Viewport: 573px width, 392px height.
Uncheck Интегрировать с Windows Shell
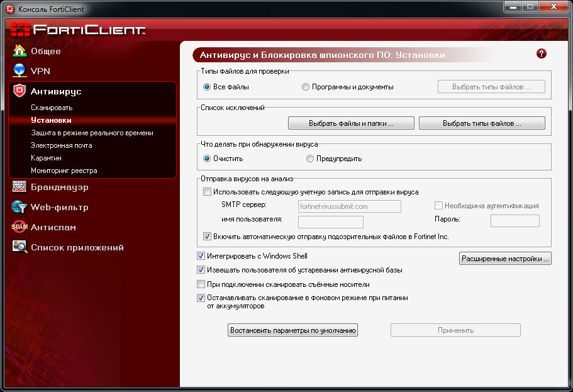click(x=201, y=255)
